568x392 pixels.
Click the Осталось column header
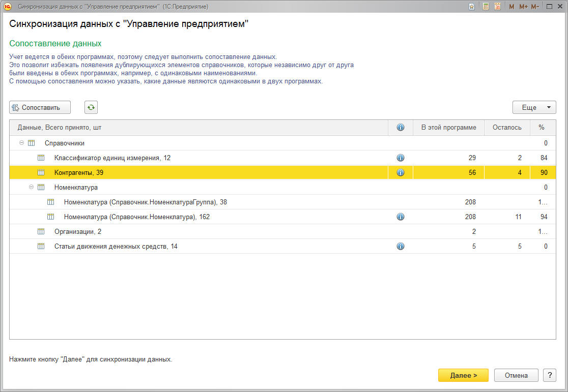[507, 128]
